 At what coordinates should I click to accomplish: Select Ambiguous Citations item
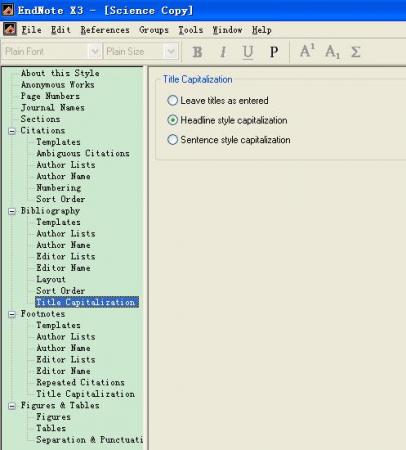[83, 153]
